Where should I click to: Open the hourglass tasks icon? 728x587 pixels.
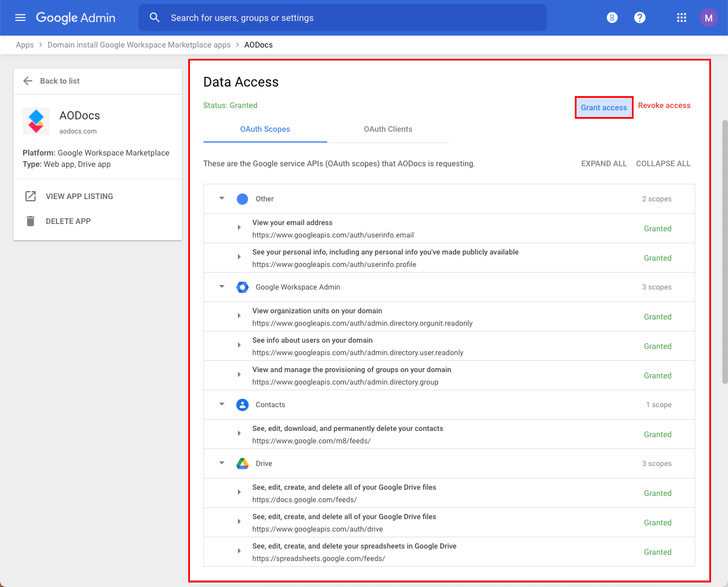pos(612,18)
